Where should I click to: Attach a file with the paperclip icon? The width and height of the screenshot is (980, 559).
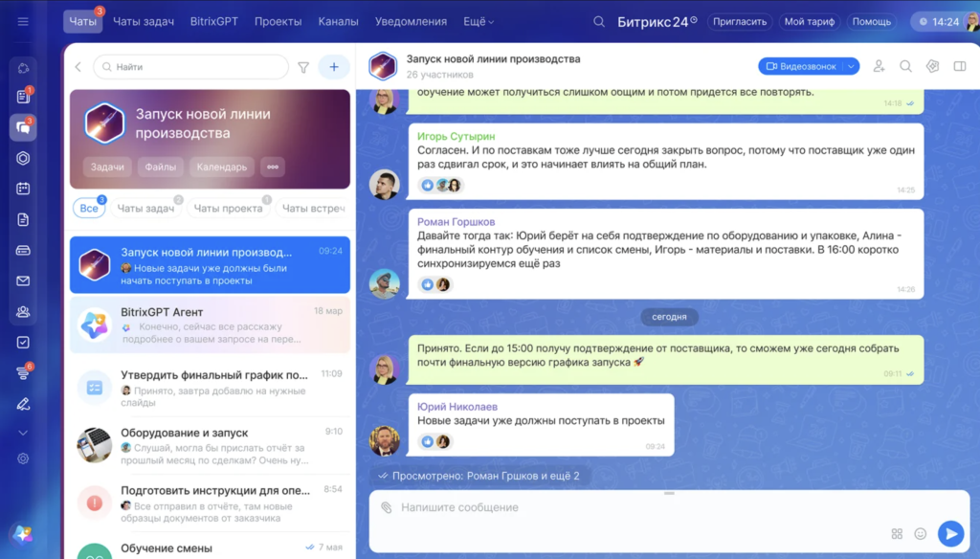coord(387,507)
